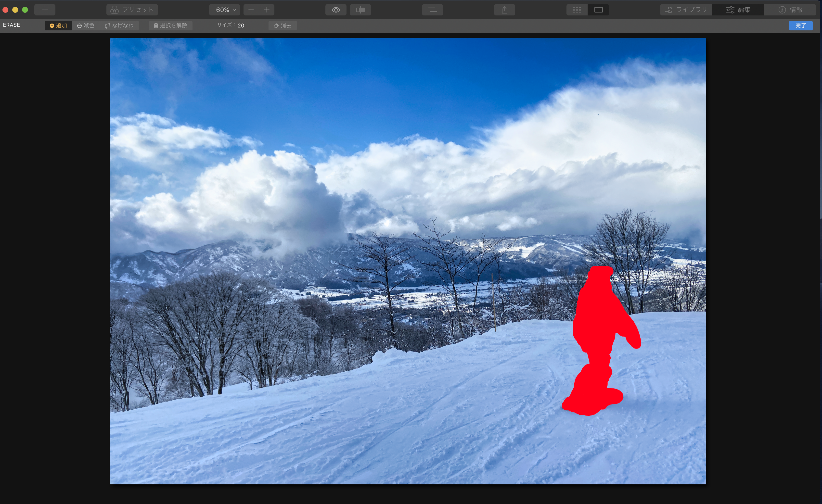Select the crop tool icon
Image resolution: width=822 pixels, height=504 pixels.
pos(432,10)
